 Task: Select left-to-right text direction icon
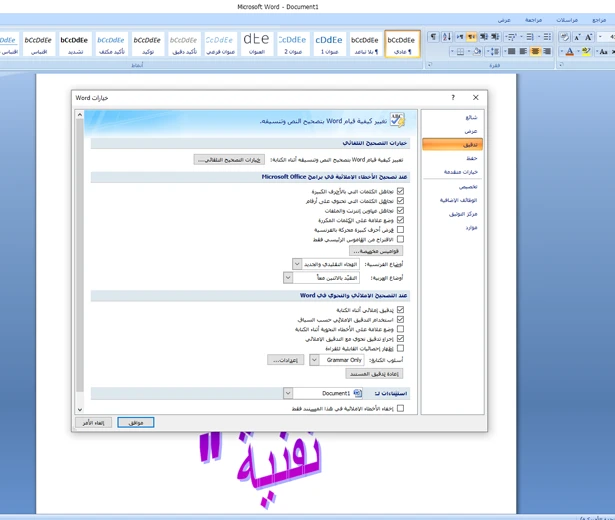coord(460,37)
